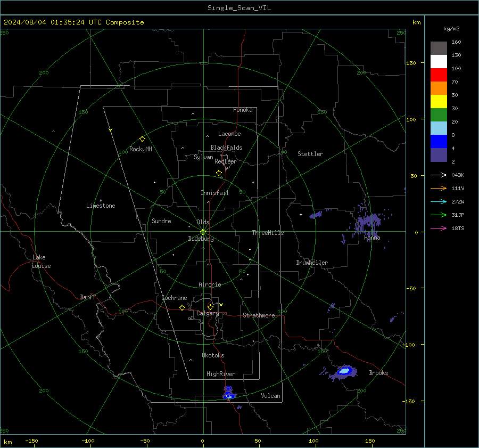The width and height of the screenshot is (479, 448).
Task: Click the RedDeer city label
Action: (226, 161)
